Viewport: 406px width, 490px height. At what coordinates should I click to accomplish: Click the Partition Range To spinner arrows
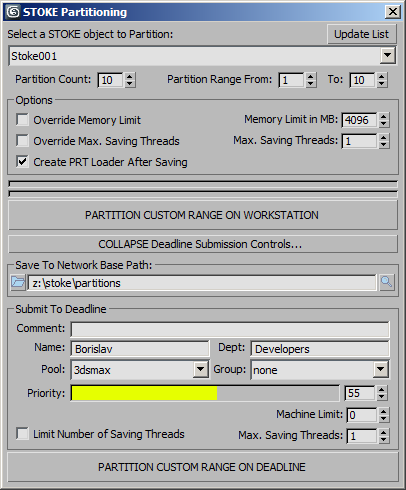382,80
